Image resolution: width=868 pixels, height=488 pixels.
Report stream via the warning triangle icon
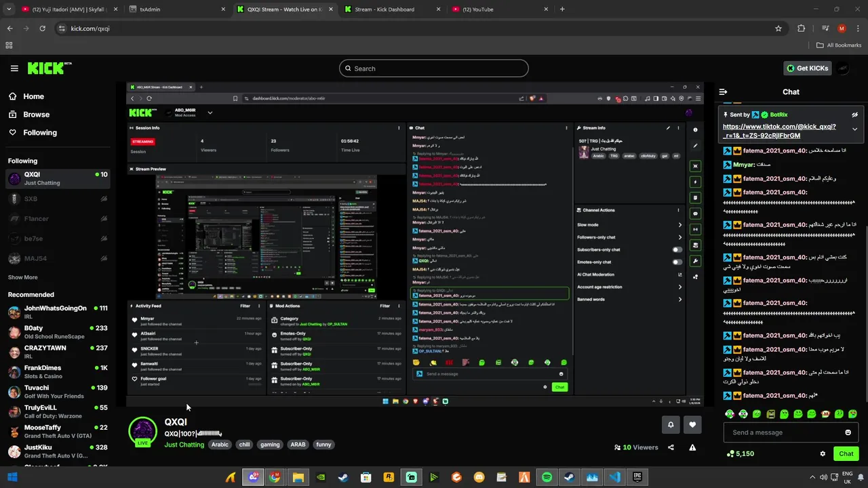pos(692,447)
